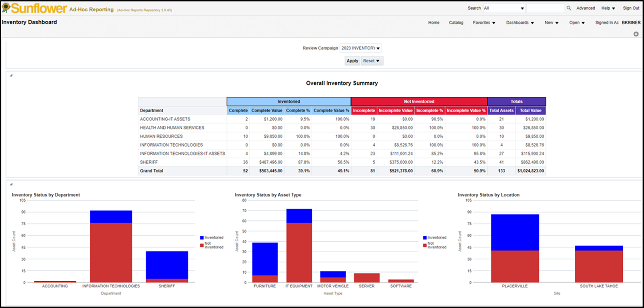The width and height of the screenshot is (644, 308).
Task: Click the Sunflower logo icon
Action: coord(6,8)
